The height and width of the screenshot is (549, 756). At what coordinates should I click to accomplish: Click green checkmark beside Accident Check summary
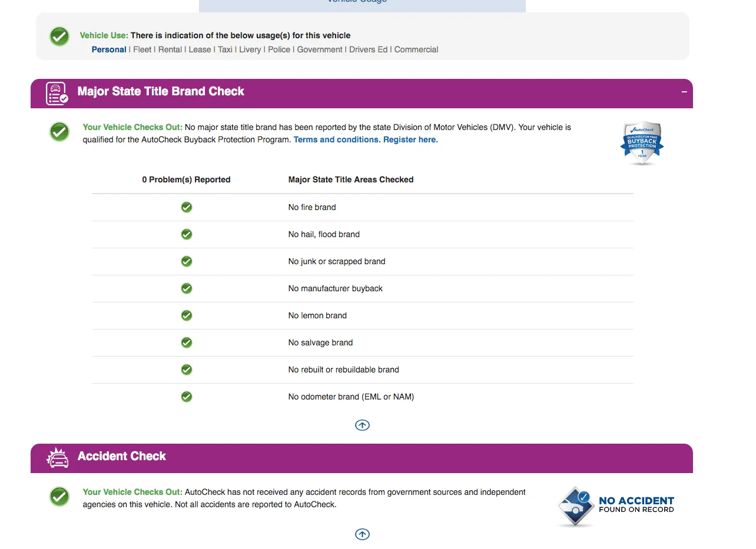point(59,497)
